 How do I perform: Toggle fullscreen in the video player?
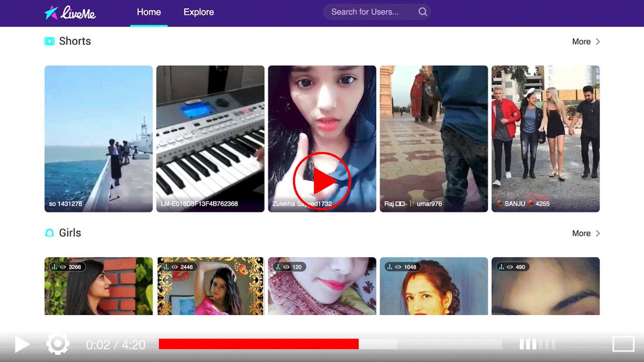pos(623,344)
